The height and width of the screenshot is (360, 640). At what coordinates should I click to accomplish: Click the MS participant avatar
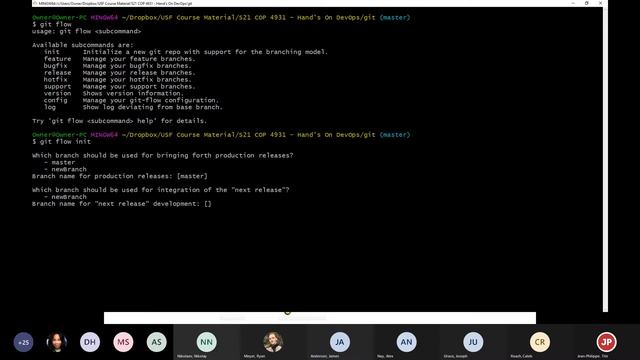point(123,342)
